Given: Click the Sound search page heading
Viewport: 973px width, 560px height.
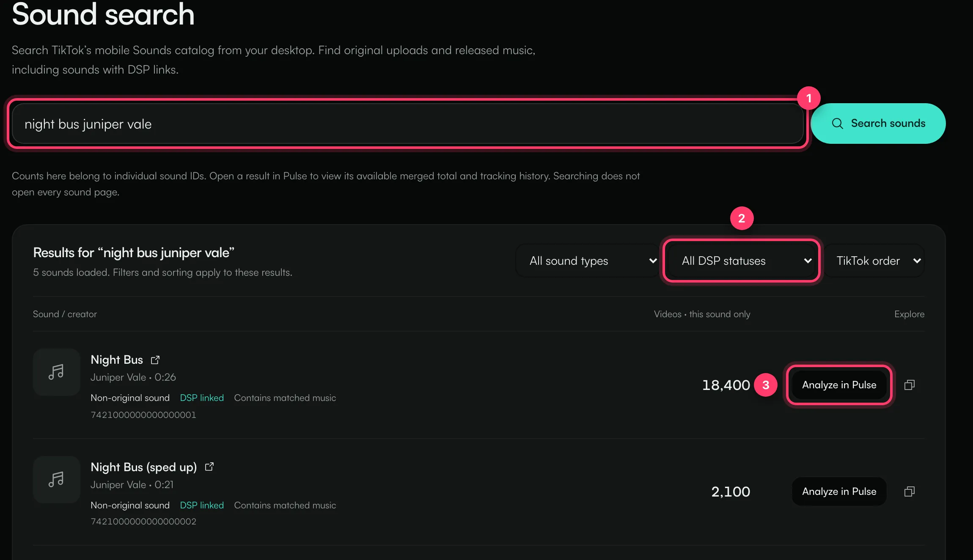Looking at the screenshot, I should coord(103,14).
